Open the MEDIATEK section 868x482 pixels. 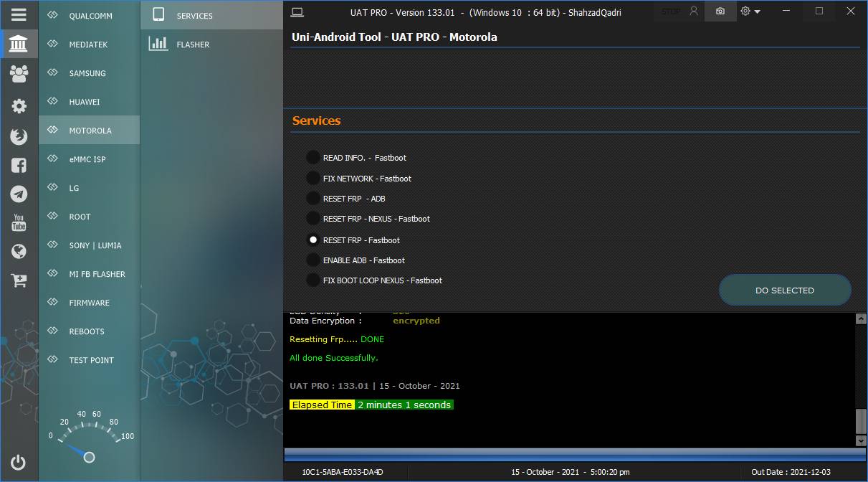(x=89, y=44)
